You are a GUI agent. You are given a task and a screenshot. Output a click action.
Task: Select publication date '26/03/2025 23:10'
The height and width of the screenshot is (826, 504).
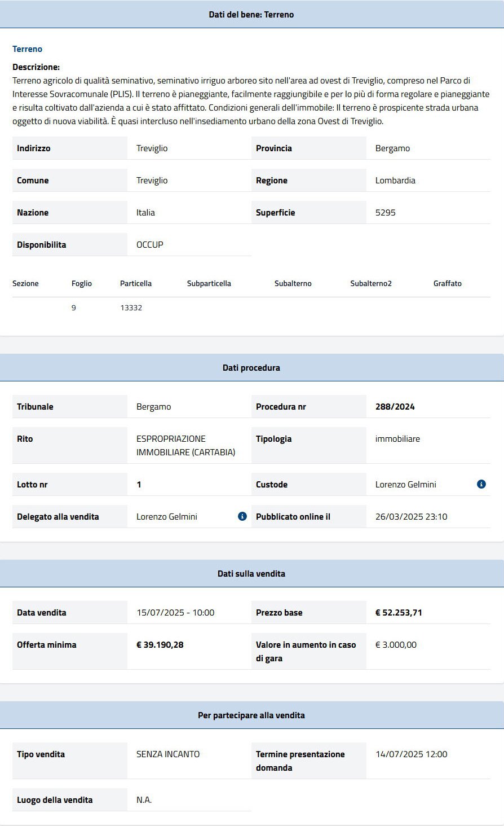point(412,517)
